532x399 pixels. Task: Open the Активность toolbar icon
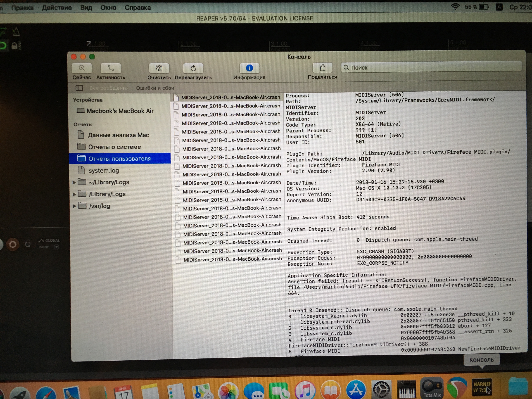point(111,68)
